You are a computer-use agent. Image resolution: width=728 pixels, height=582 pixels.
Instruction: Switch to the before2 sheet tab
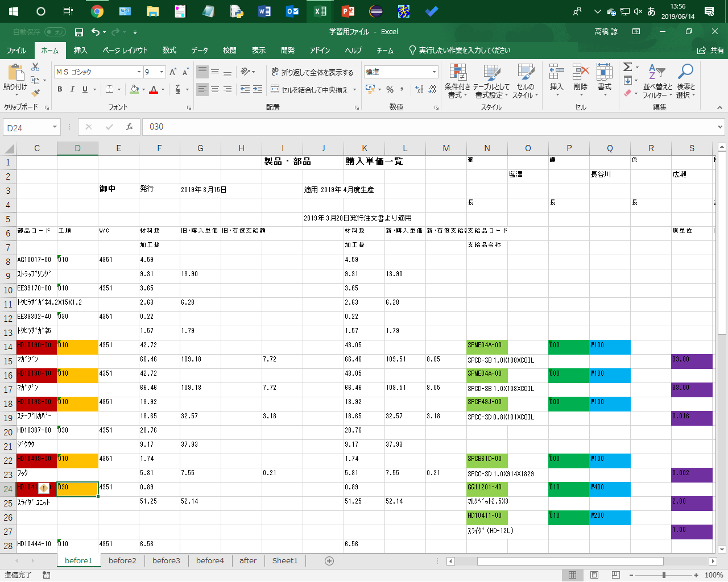pyautogui.click(x=122, y=561)
